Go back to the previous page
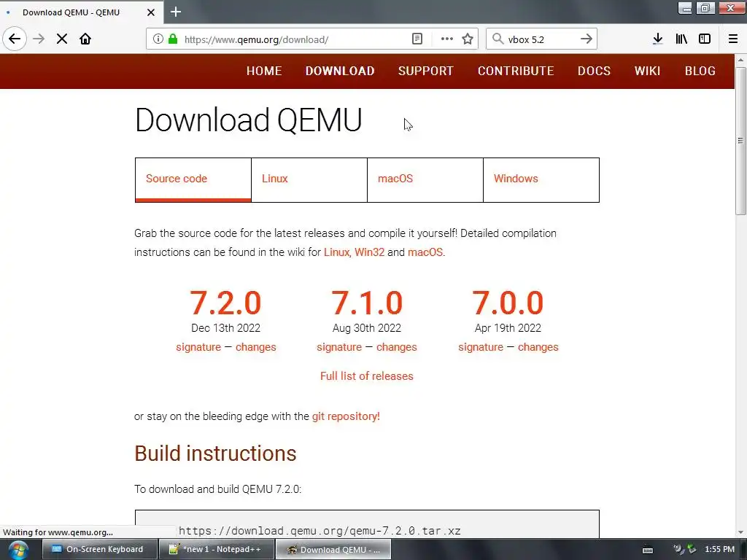Screen dimensions: 747x560 (x=15, y=39)
